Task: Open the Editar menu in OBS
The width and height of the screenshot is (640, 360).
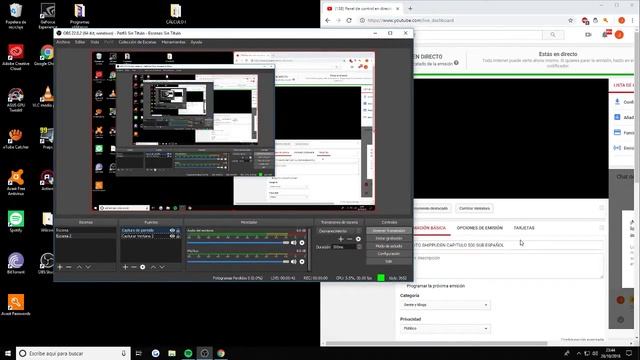Action: [x=80, y=42]
